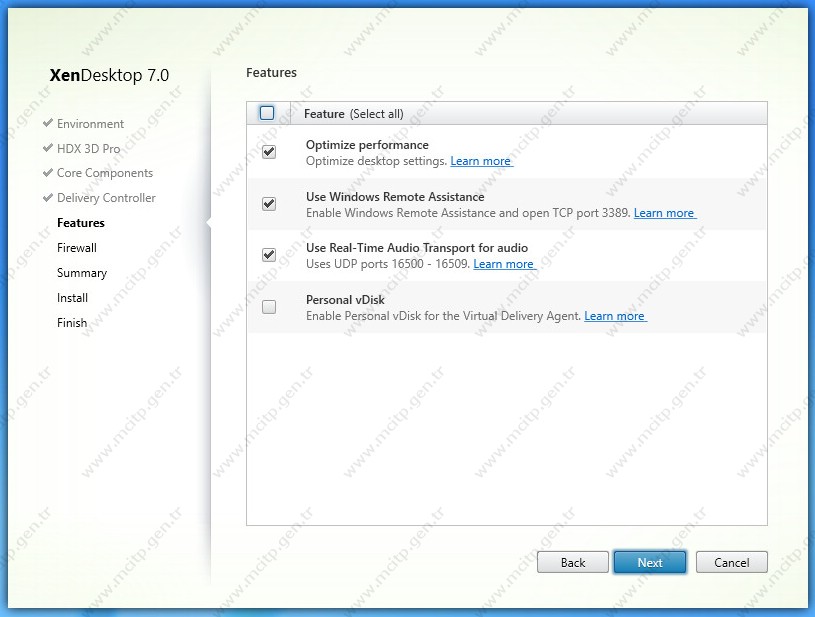Click the Use Real-Time Audio Transport title

(x=417, y=248)
